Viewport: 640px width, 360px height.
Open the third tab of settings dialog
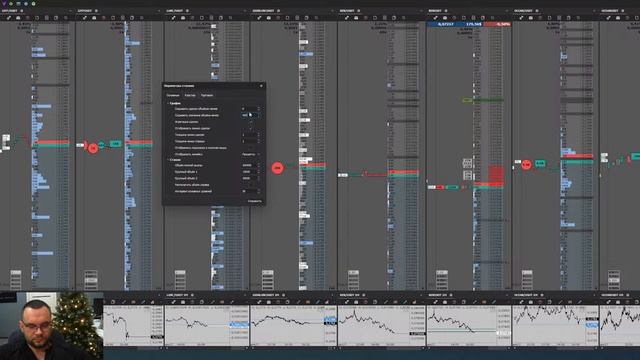tap(207, 95)
